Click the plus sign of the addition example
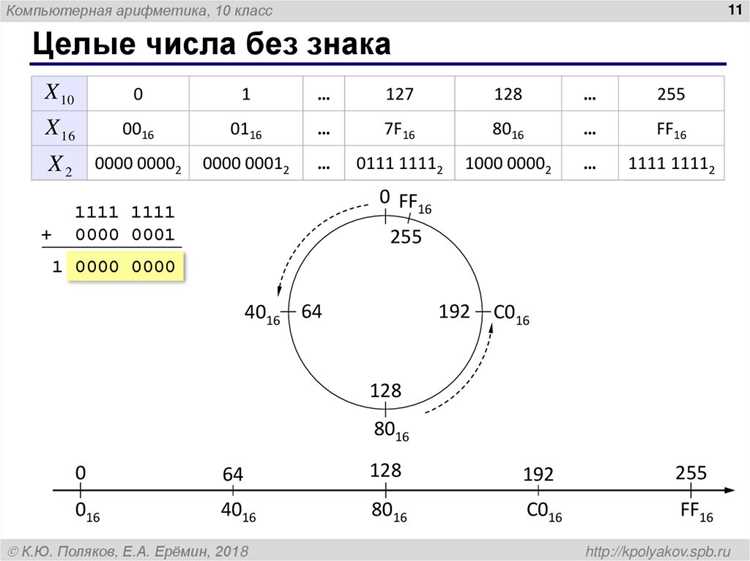This screenshot has height=561, width=750. coord(46,234)
